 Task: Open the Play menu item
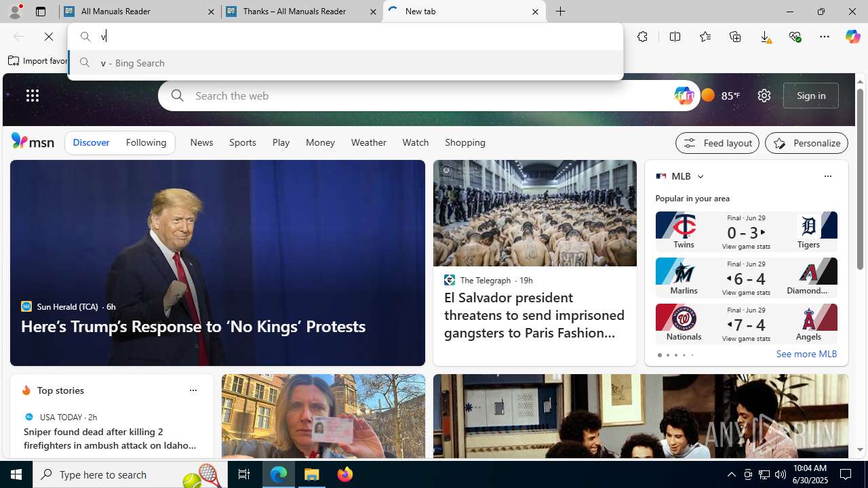pyautogui.click(x=281, y=142)
